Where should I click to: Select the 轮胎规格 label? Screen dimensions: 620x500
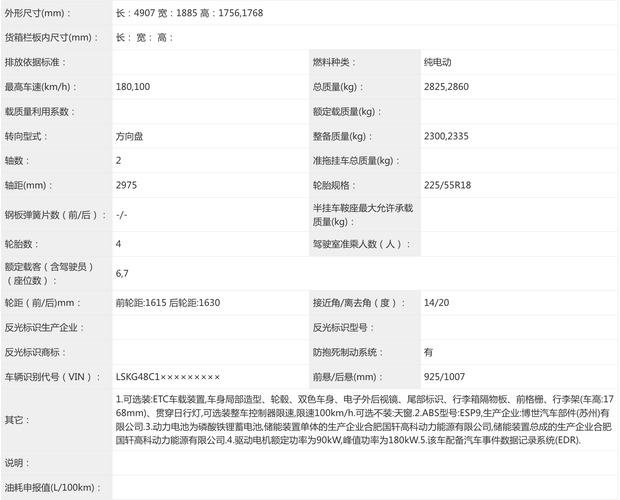tap(334, 185)
